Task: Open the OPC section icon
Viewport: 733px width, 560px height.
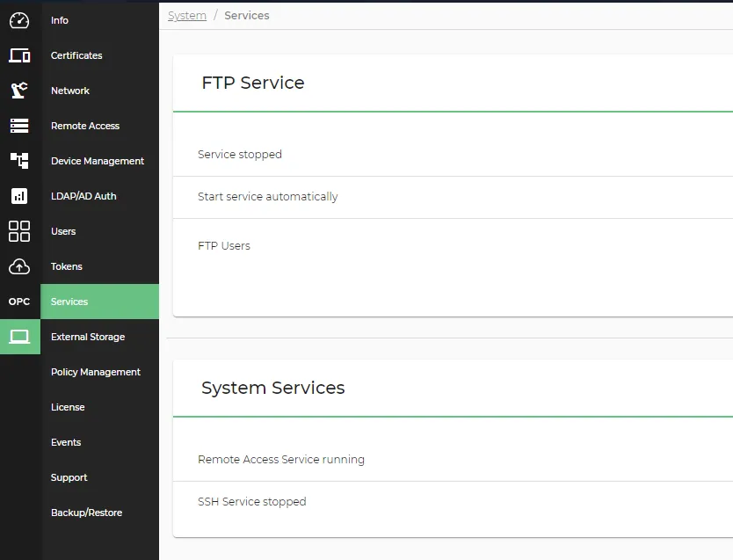Action: [x=19, y=302]
